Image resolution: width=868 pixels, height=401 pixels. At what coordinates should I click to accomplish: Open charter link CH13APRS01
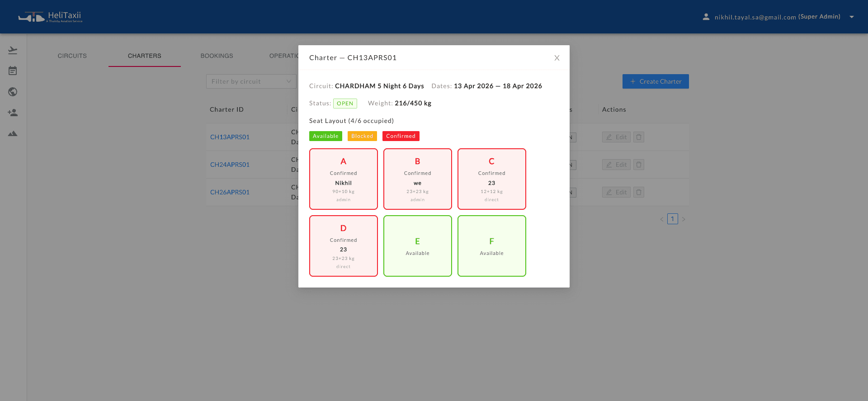(x=230, y=137)
